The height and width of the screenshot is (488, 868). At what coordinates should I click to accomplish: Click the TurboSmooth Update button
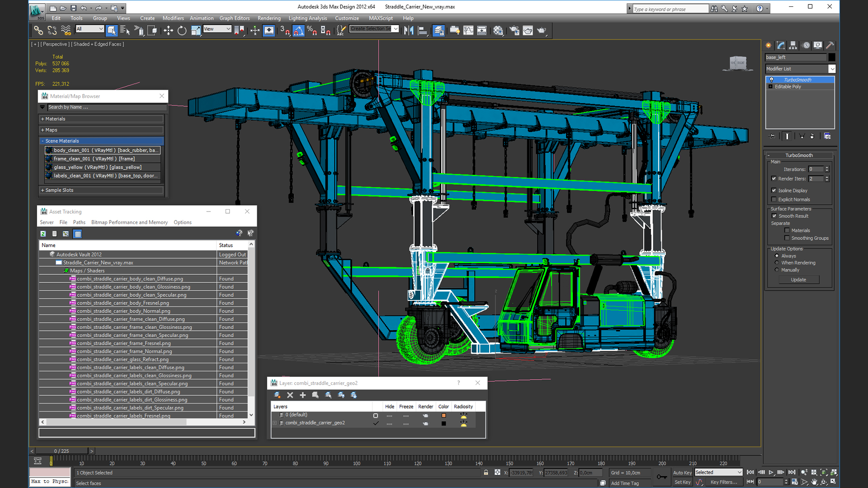pyautogui.click(x=798, y=280)
